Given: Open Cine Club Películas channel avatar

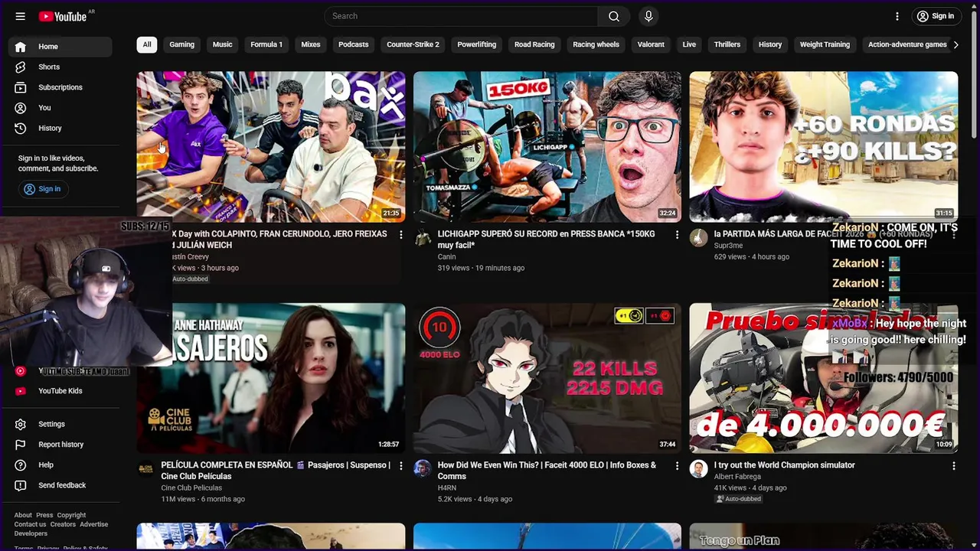Looking at the screenshot, I should point(146,469).
